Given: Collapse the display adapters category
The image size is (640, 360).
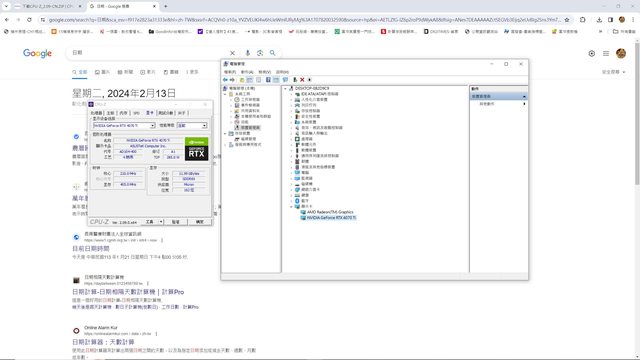Looking at the screenshot, I should (x=291, y=207).
